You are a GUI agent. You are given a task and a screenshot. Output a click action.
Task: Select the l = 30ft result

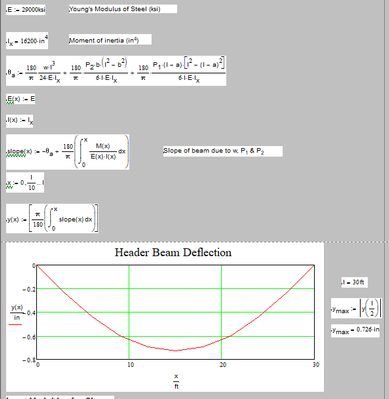354,282
